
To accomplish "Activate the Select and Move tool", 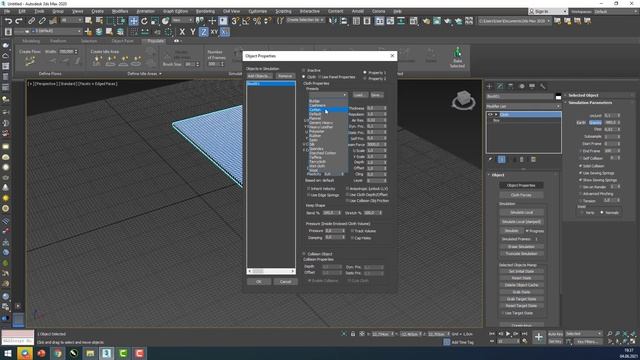I will click(133, 20).
